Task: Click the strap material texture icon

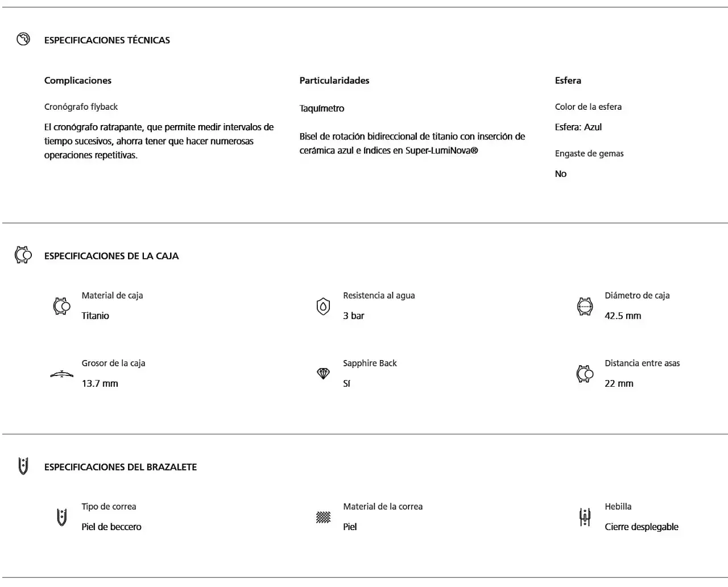Action: pyautogui.click(x=323, y=517)
